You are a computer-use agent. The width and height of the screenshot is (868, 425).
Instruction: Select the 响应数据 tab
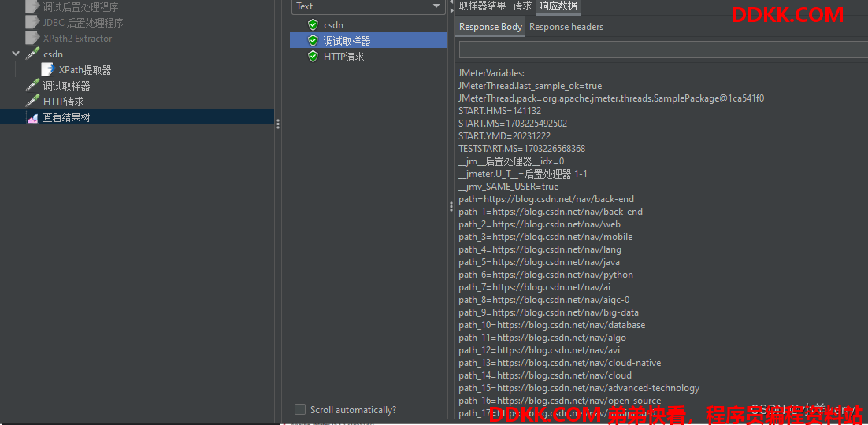click(558, 6)
